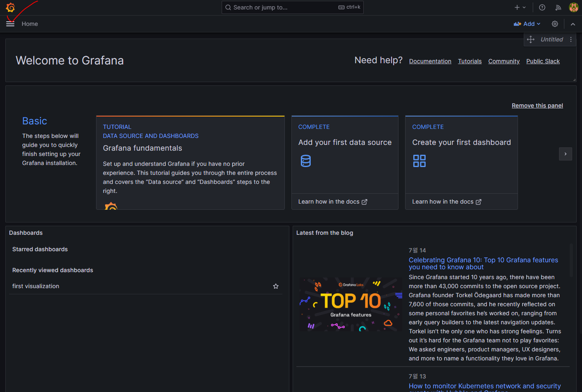Click the welcome panel resize handle corner
The image size is (582, 392).
pyautogui.click(x=574, y=80)
